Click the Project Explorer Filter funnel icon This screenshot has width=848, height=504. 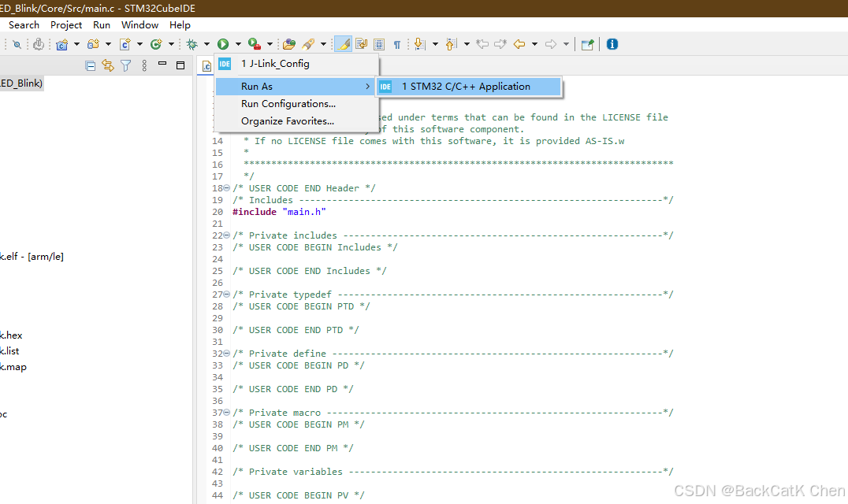pyautogui.click(x=126, y=66)
